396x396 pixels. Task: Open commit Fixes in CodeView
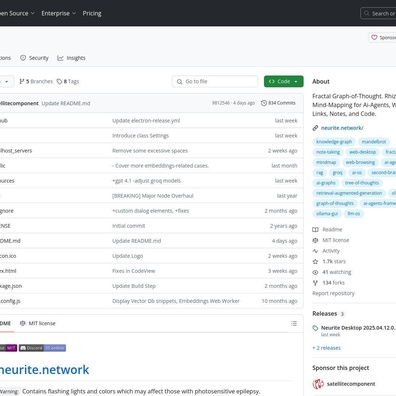[134, 271]
